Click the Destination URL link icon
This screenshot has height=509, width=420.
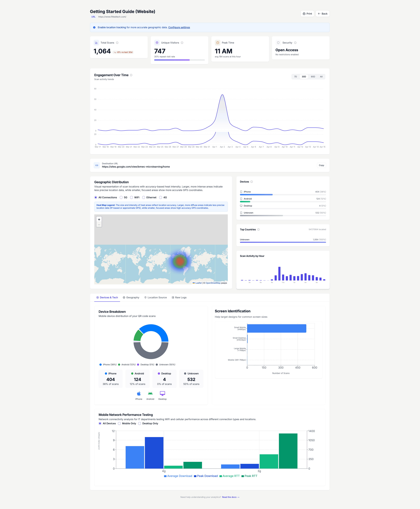[97, 165]
